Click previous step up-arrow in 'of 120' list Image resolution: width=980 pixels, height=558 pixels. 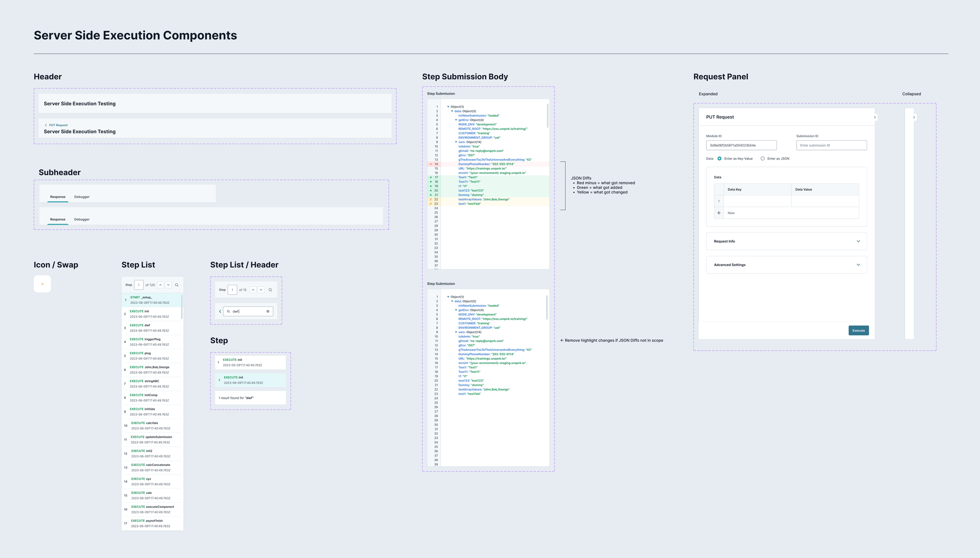click(161, 285)
